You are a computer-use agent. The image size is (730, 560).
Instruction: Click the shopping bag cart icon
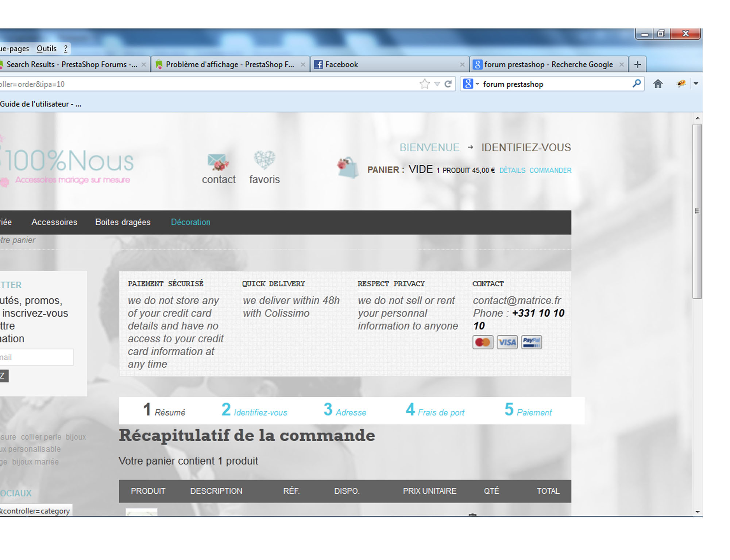pos(348,168)
